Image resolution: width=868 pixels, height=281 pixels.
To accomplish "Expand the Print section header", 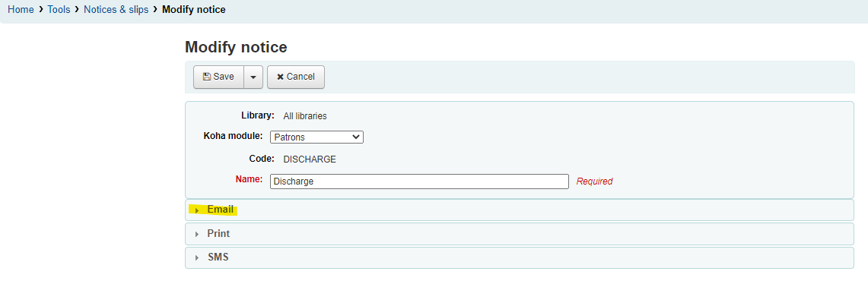I will 520,234.
